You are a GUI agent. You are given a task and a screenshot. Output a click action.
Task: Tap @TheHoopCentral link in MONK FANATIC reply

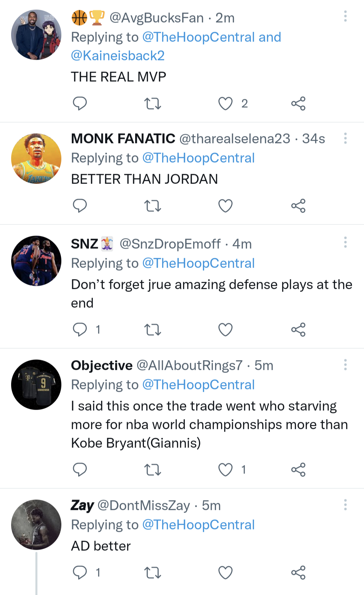[x=198, y=158]
